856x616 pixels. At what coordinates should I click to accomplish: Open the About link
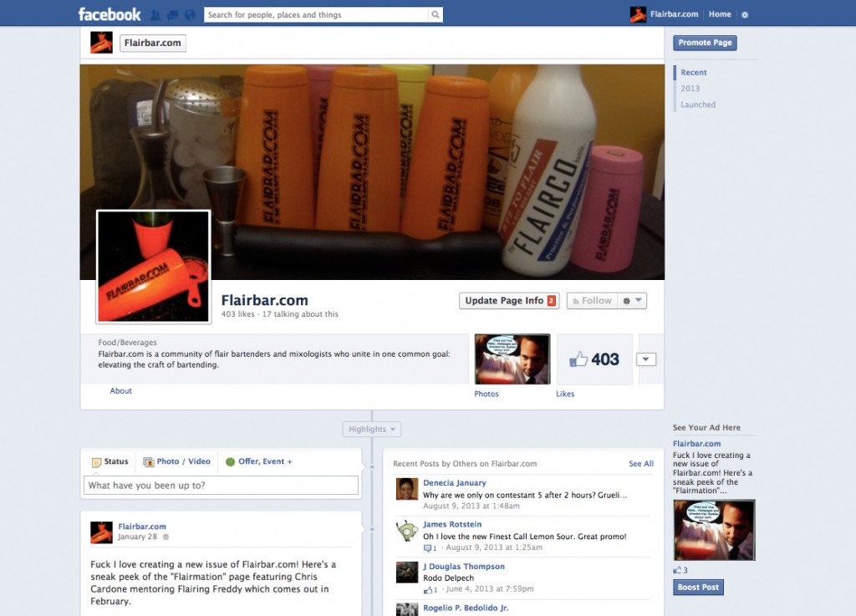(x=120, y=390)
